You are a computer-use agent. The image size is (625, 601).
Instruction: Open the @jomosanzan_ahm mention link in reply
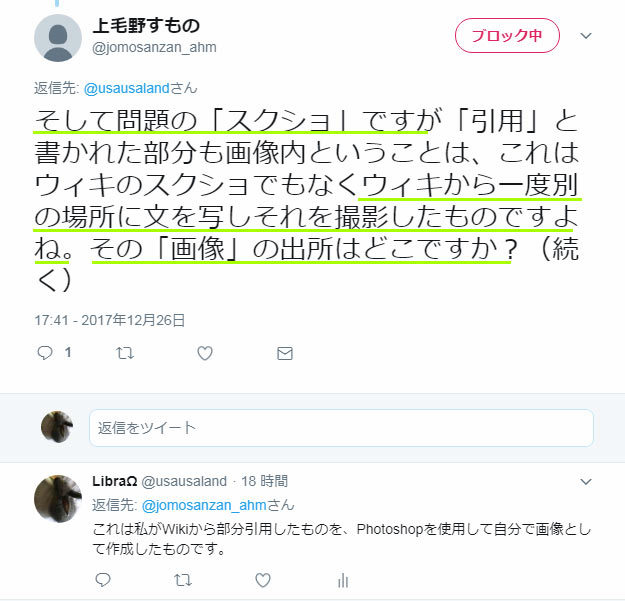click(204, 505)
